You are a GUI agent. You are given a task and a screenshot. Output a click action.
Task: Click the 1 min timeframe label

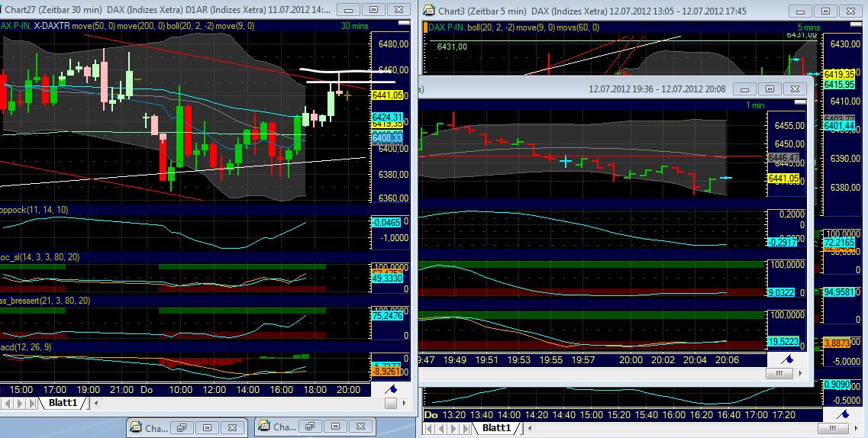tap(756, 105)
